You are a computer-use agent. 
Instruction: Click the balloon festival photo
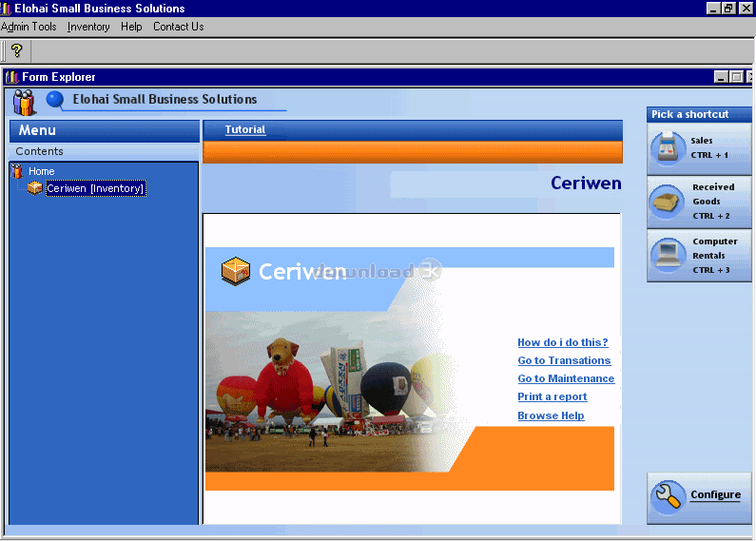coord(328,392)
